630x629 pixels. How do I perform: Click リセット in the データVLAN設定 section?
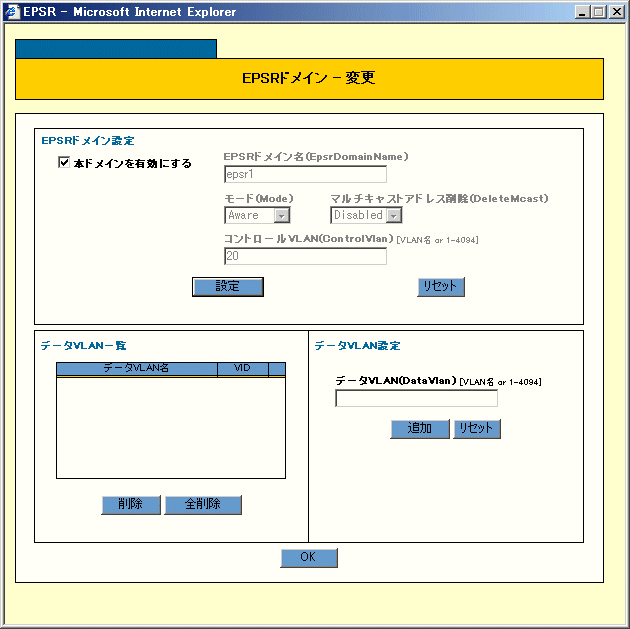[477, 429]
